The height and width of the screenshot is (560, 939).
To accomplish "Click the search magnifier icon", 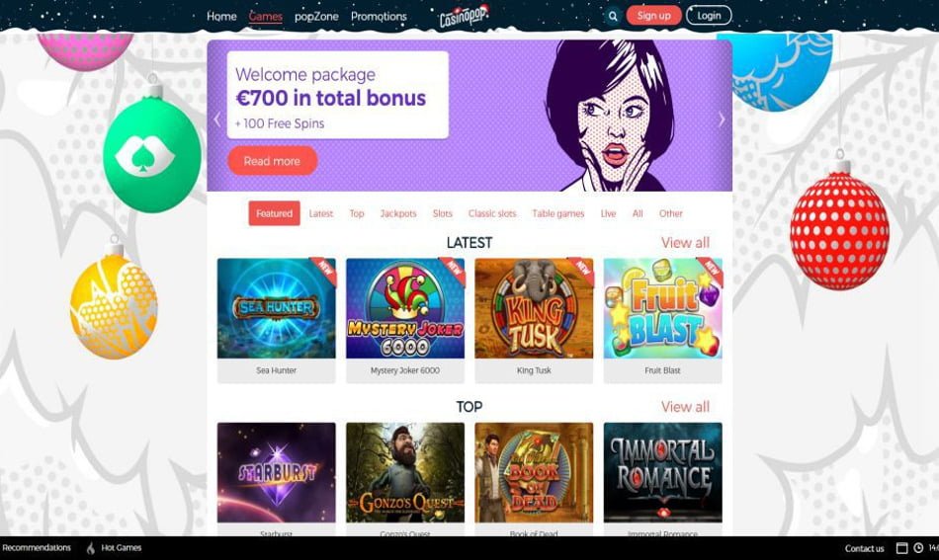I will coord(613,16).
